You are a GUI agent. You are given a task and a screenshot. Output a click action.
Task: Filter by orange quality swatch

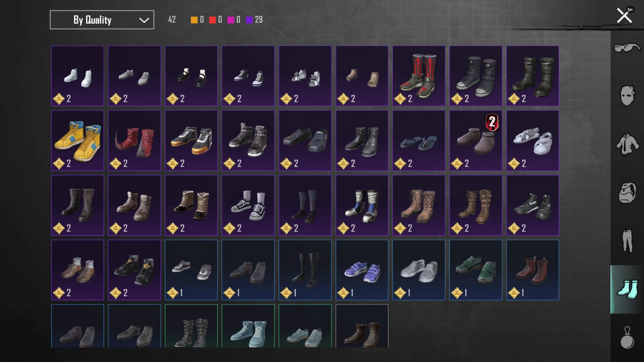pos(194,20)
